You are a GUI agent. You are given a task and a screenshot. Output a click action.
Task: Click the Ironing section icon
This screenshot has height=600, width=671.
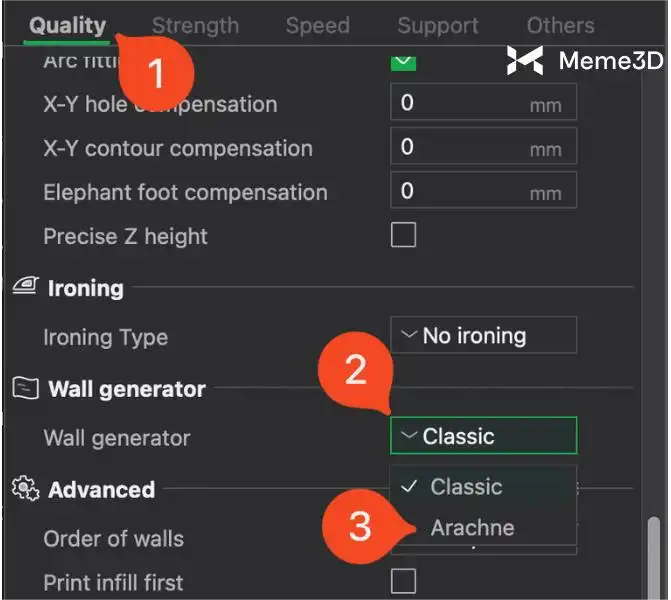pos(25,288)
